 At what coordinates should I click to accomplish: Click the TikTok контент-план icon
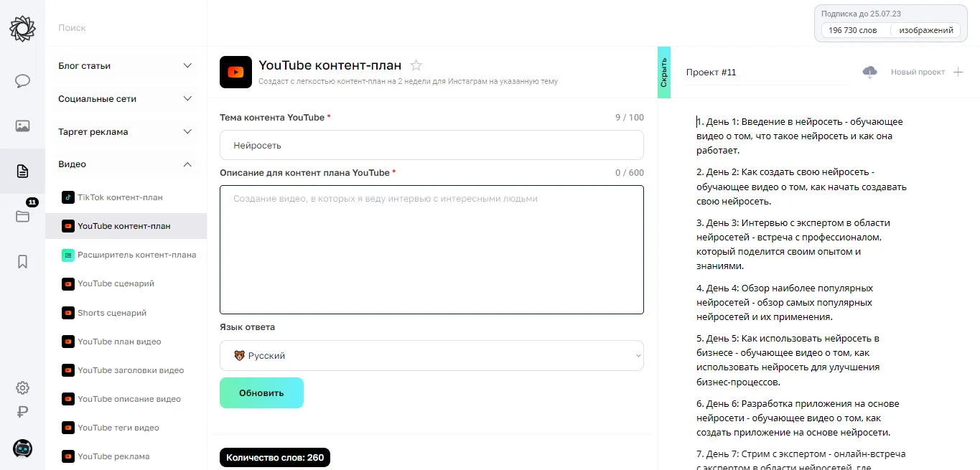pyautogui.click(x=67, y=197)
